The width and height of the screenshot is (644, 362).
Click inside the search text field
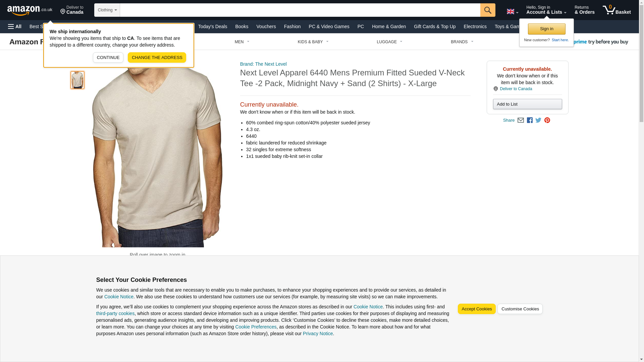click(300, 10)
